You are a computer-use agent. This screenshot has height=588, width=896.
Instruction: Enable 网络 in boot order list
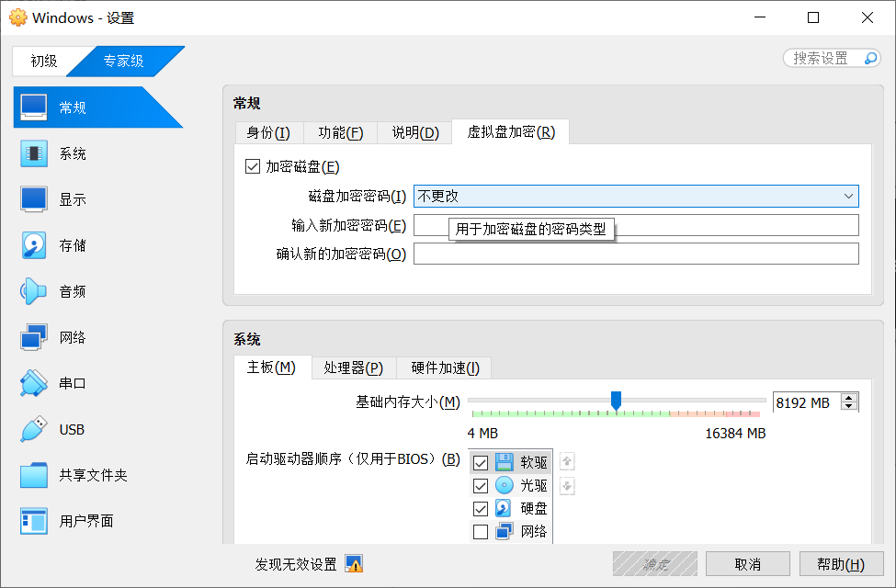pos(481,531)
